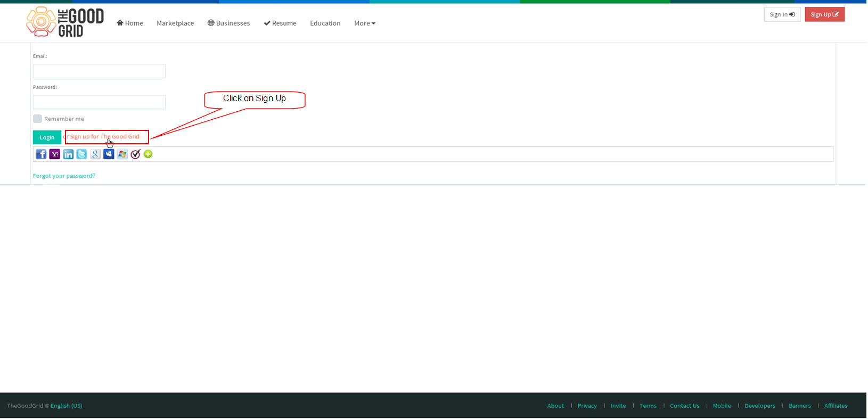
Task: Click the green plus more-providers icon
Action: (148, 154)
